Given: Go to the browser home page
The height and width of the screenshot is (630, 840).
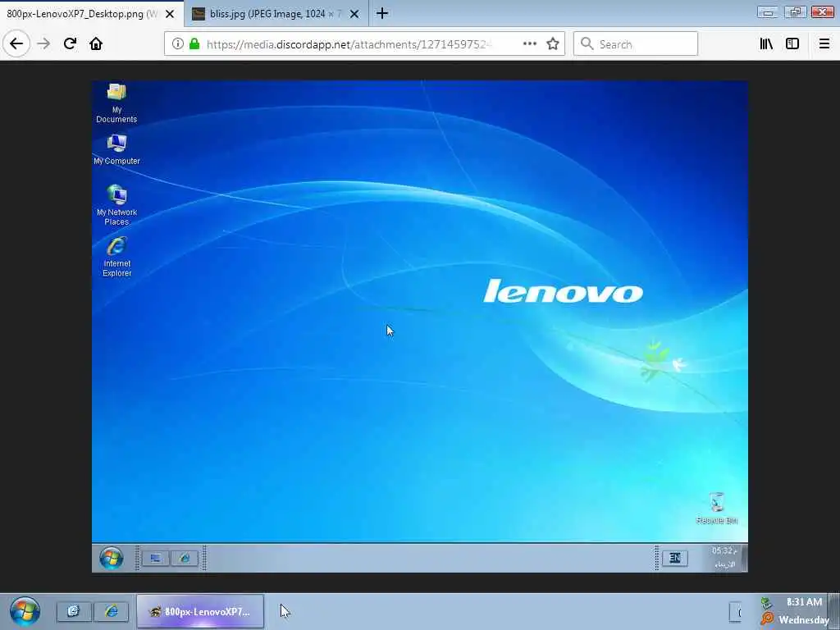Looking at the screenshot, I should point(96,43).
